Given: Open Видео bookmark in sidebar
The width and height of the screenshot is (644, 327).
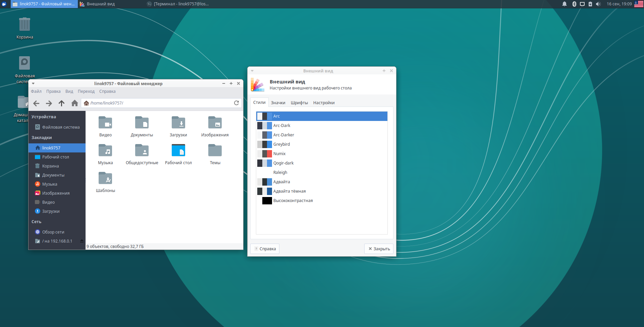Looking at the screenshot, I should coord(57,202).
